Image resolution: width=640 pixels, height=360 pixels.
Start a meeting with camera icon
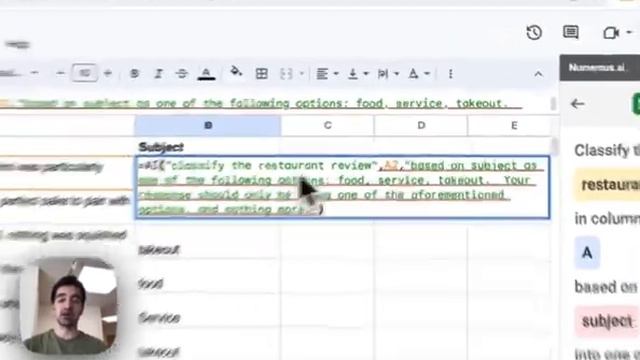tap(611, 33)
